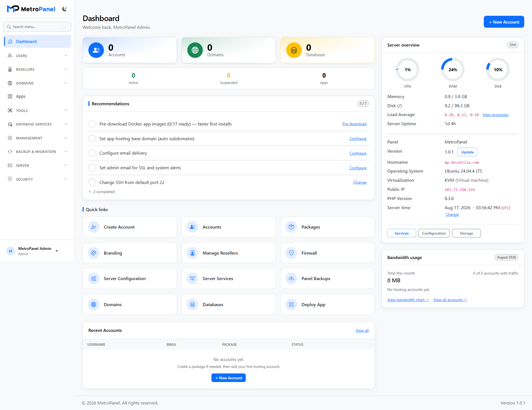This screenshot has width=532, height=410.
Task: Click the Server Services icon
Action: [192, 278]
